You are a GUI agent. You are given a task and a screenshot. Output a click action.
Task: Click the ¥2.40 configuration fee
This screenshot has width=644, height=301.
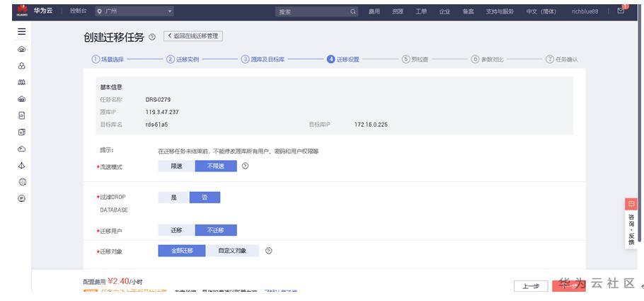point(119,281)
